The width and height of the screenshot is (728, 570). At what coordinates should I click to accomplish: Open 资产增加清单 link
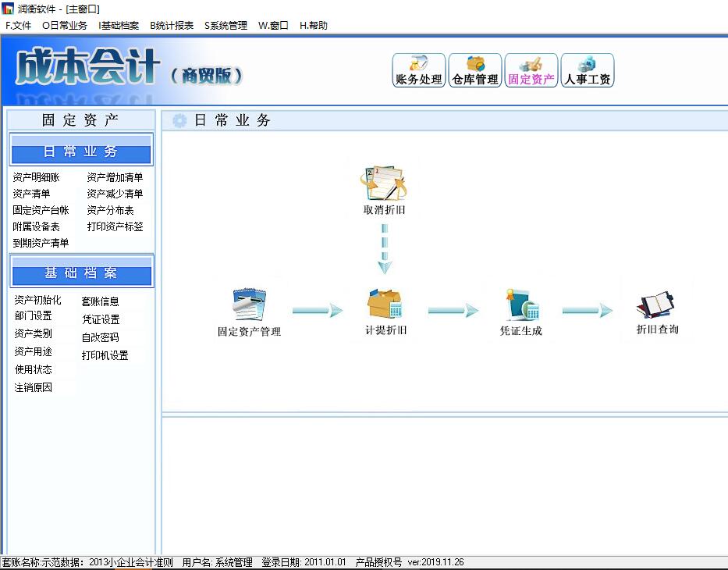click(115, 177)
